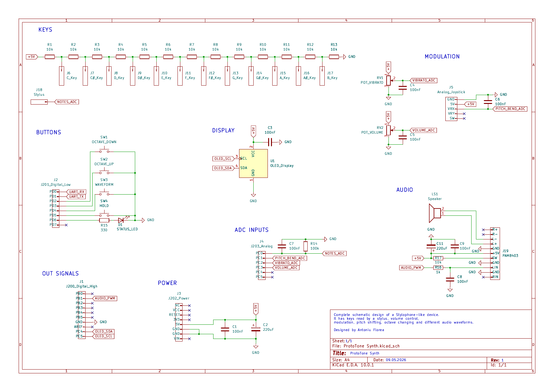This screenshot has height=392, width=554.
Task: Click the DISPLAY section title
Action: (223, 130)
